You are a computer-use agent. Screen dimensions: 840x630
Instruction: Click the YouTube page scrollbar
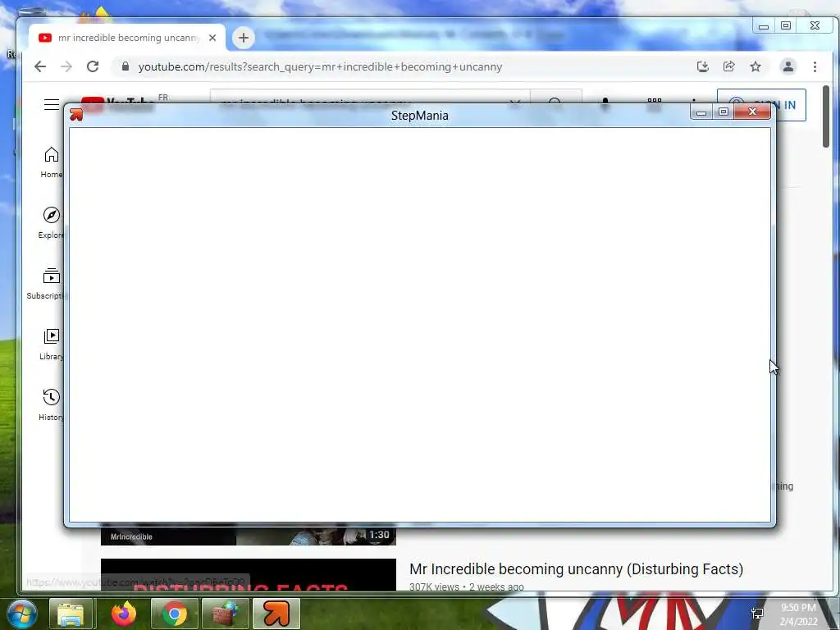click(x=825, y=116)
